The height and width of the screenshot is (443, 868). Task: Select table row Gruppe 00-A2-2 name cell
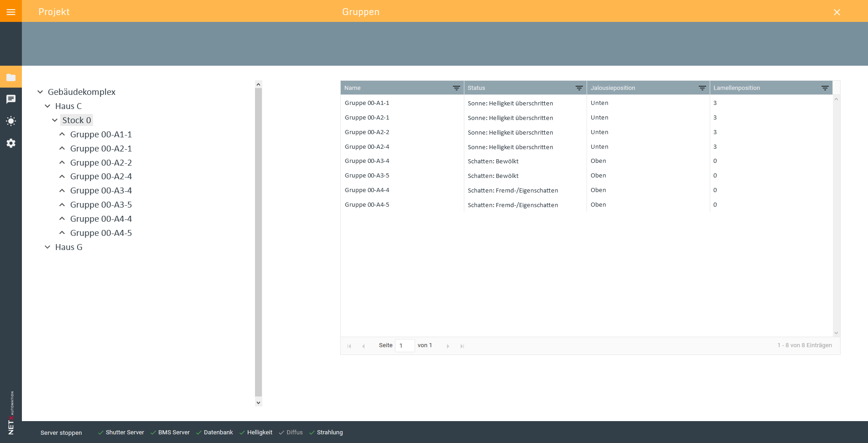point(402,132)
